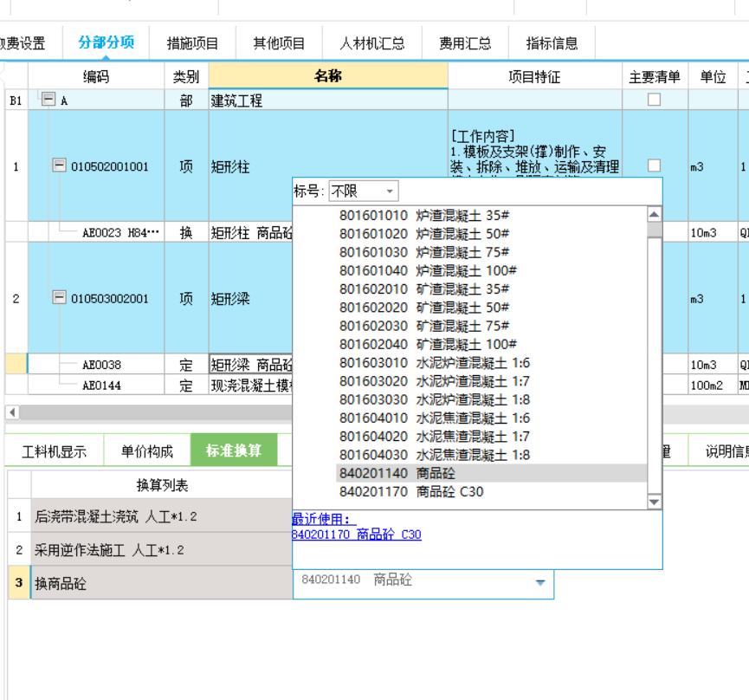749x700 pixels.
Task: Select 801602040 矿渣混凝土 100#
Action: point(491,344)
